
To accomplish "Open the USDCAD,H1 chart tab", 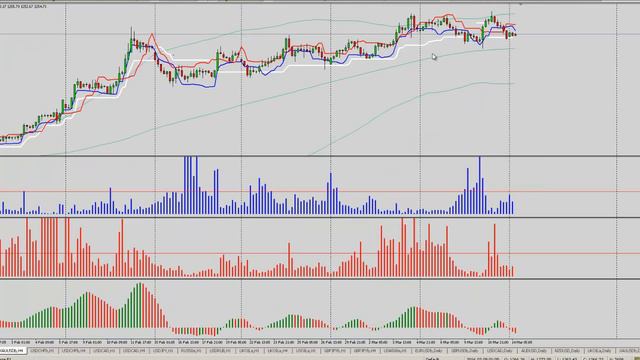I will click(x=103, y=351).
